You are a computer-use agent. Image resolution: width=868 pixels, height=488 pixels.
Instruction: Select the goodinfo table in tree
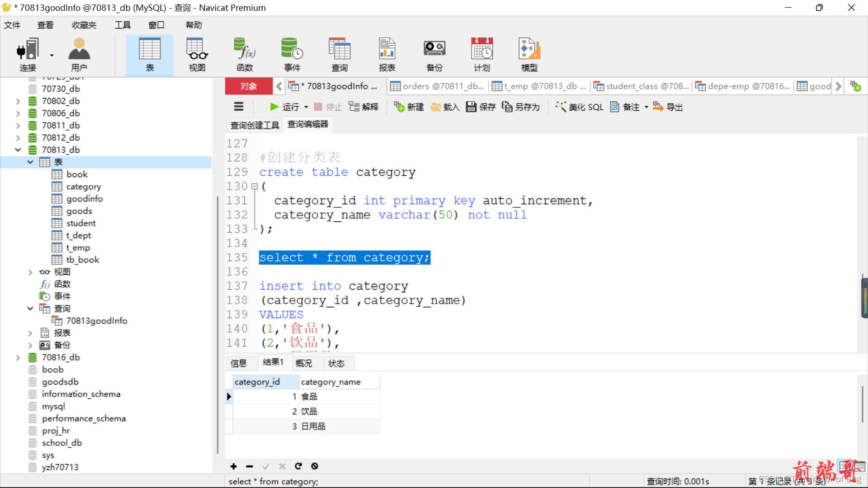[85, 199]
